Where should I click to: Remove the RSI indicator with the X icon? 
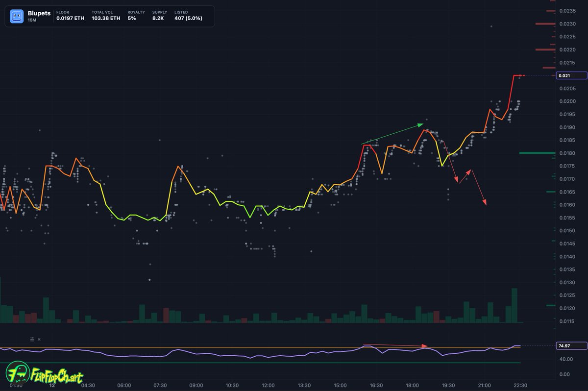[39, 339]
